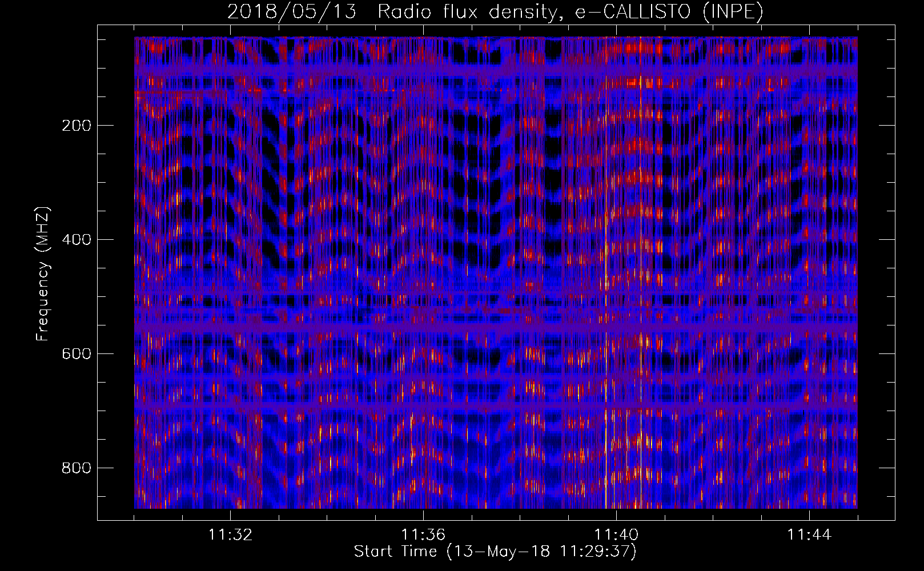Click the 800 frequency tick label
924x571 pixels.
pyautogui.click(x=76, y=468)
